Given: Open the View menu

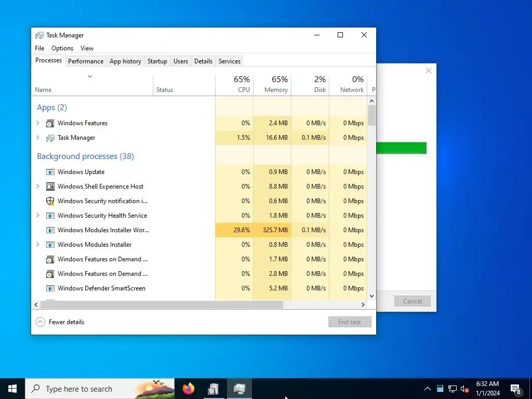Looking at the screenshot, I should [x=87, y=48].
